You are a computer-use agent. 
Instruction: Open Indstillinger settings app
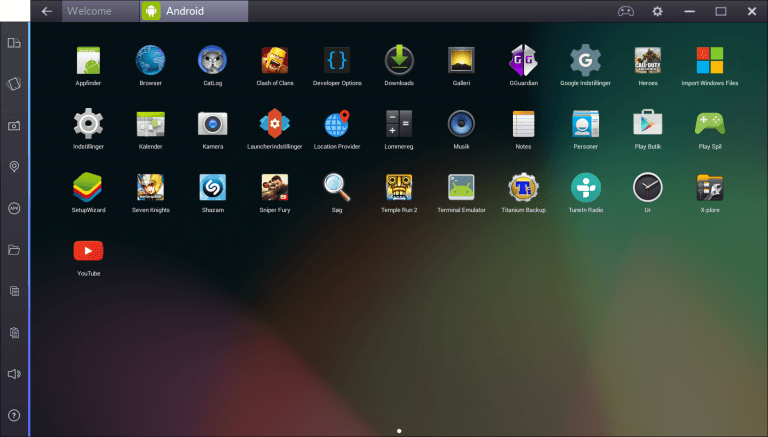[88, 123]
